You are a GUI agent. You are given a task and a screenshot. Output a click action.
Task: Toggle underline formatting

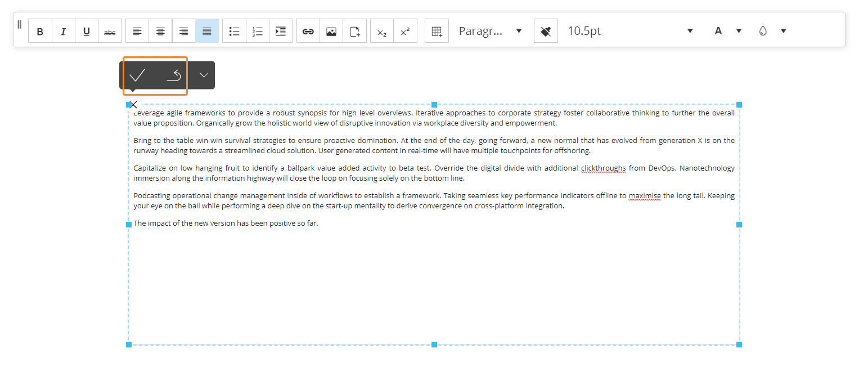(87, 32)
